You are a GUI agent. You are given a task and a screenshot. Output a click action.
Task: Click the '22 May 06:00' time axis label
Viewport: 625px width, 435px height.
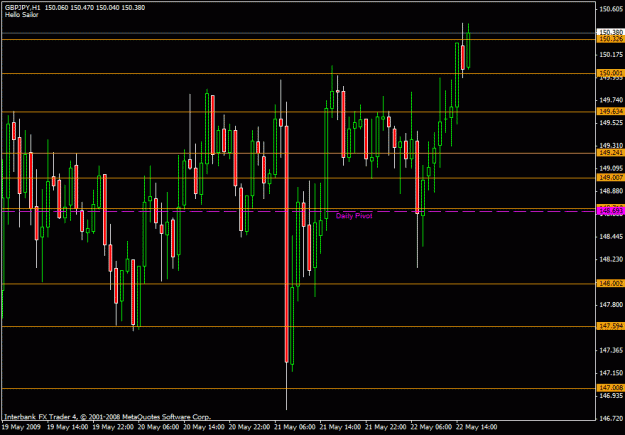click(431, 427)
